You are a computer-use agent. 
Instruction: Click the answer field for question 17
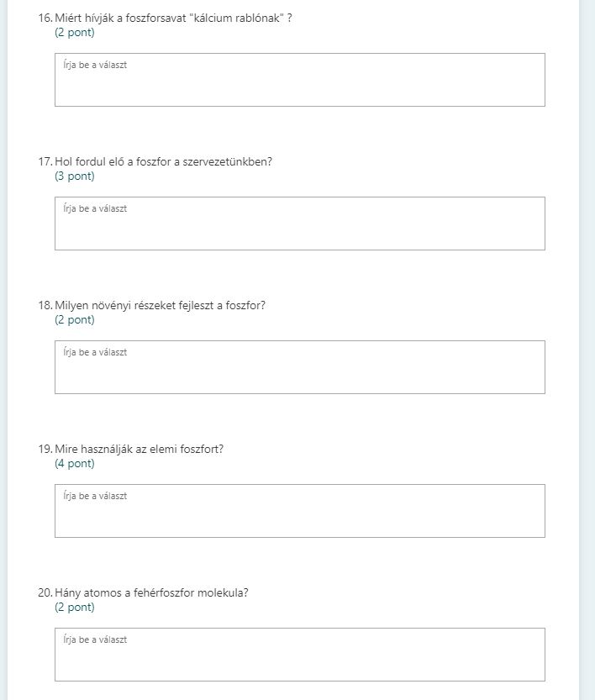click(x=299, y=224)
